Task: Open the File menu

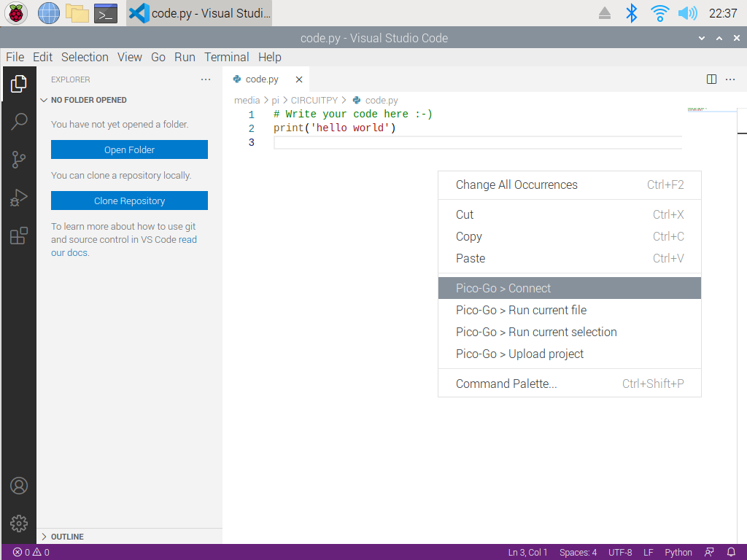Action: pos(15,57)
